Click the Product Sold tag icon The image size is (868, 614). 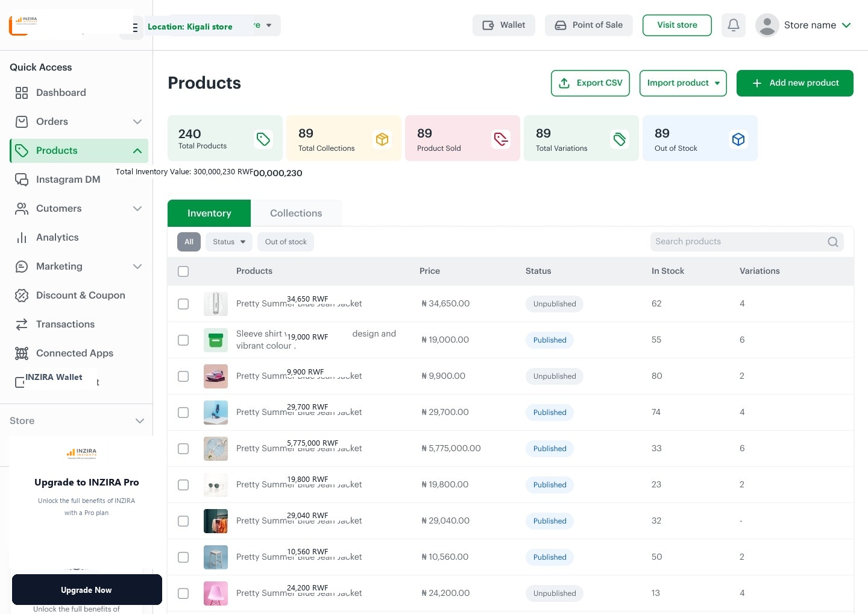(501, 139)
